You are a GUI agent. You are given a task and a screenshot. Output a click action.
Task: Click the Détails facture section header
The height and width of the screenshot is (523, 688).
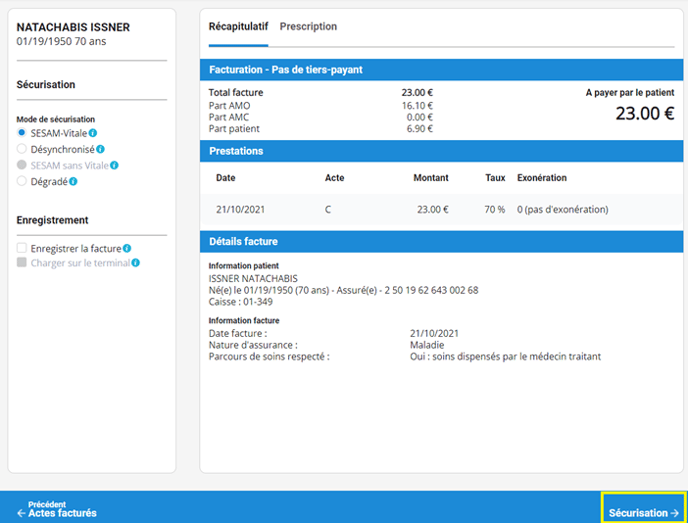[441, 241]
